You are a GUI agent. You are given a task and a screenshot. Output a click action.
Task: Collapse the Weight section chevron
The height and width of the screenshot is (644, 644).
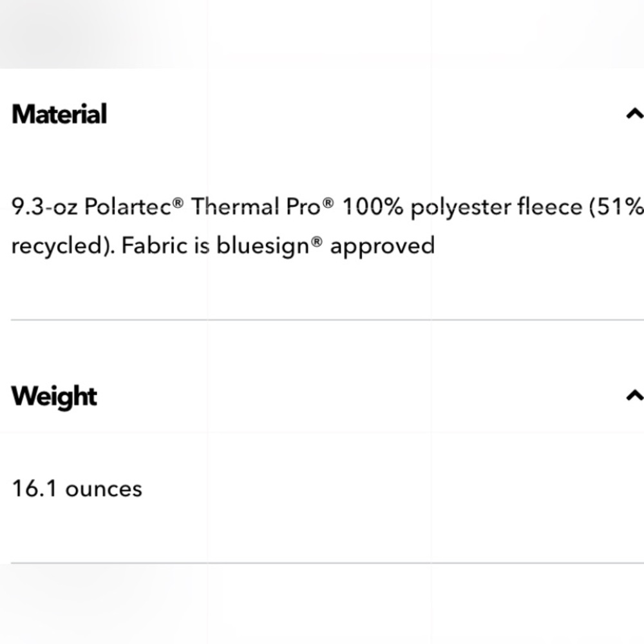pos(634,395)
